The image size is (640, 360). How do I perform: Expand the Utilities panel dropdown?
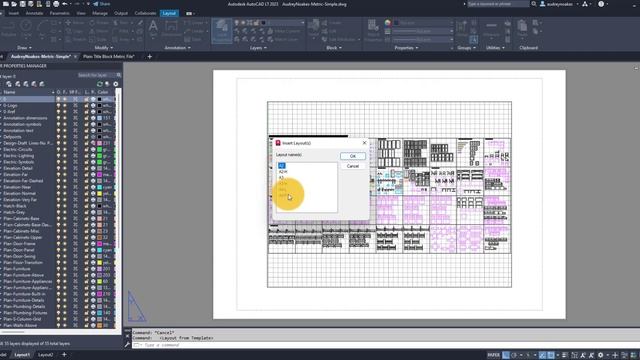495,48
